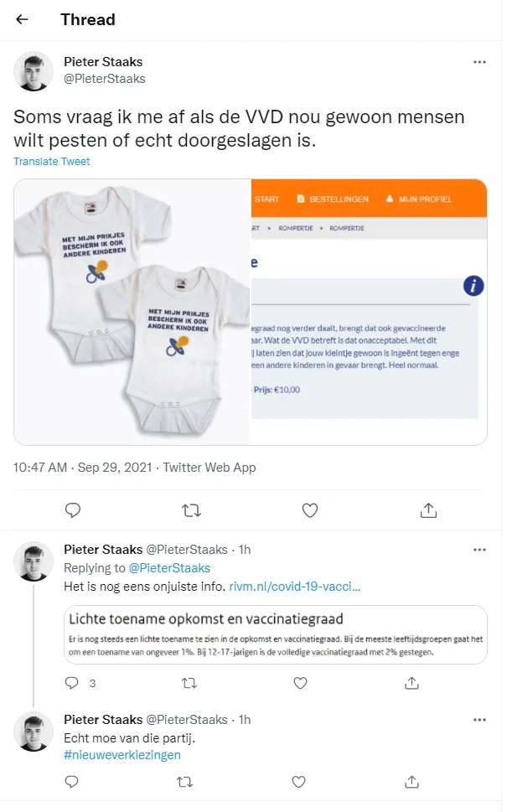
Task: Share the last tweet in the thread
Action: coord(411,781)
